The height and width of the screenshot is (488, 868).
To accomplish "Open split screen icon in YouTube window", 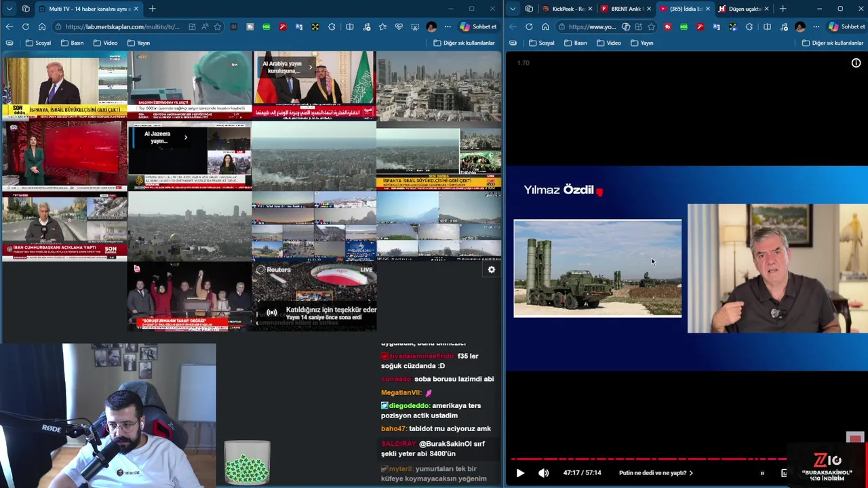I will (x=767, y=26).
